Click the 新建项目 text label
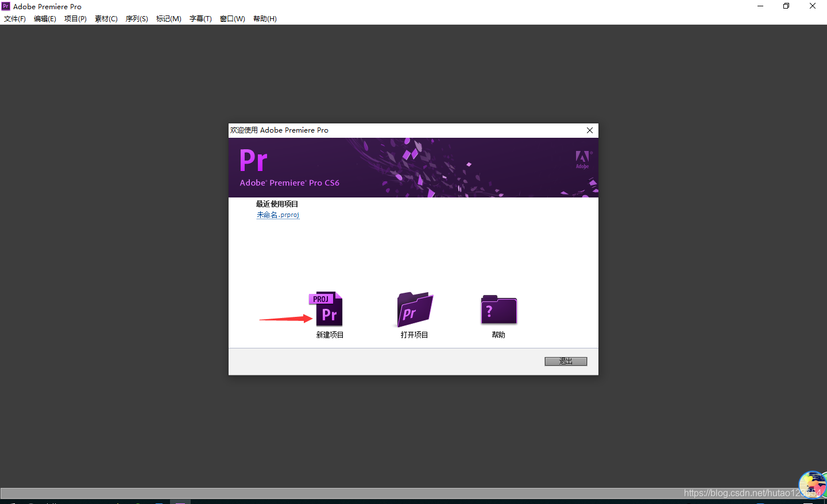The height and width of the screenshot is (504, 827). (330, 335)
